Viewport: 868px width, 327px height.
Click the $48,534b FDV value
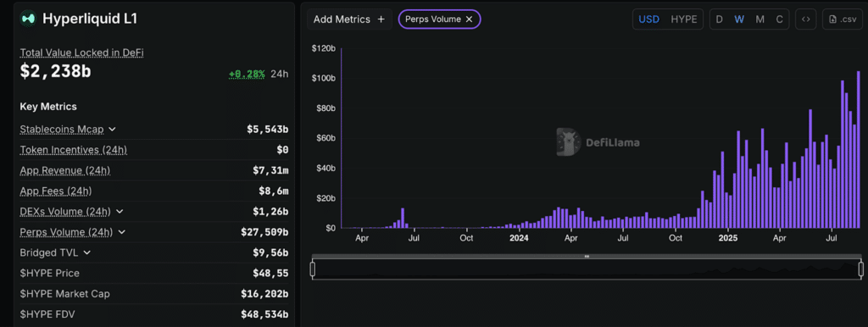pos(264,314)
